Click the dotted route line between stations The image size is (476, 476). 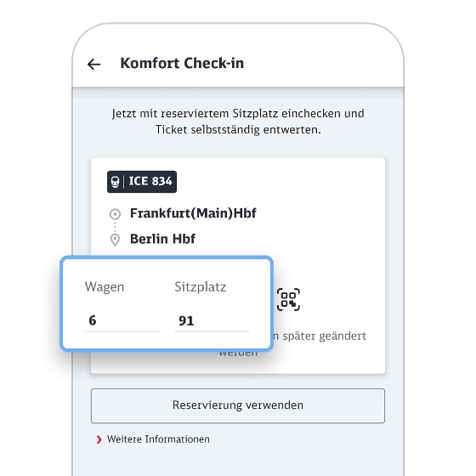coord(115,226)
